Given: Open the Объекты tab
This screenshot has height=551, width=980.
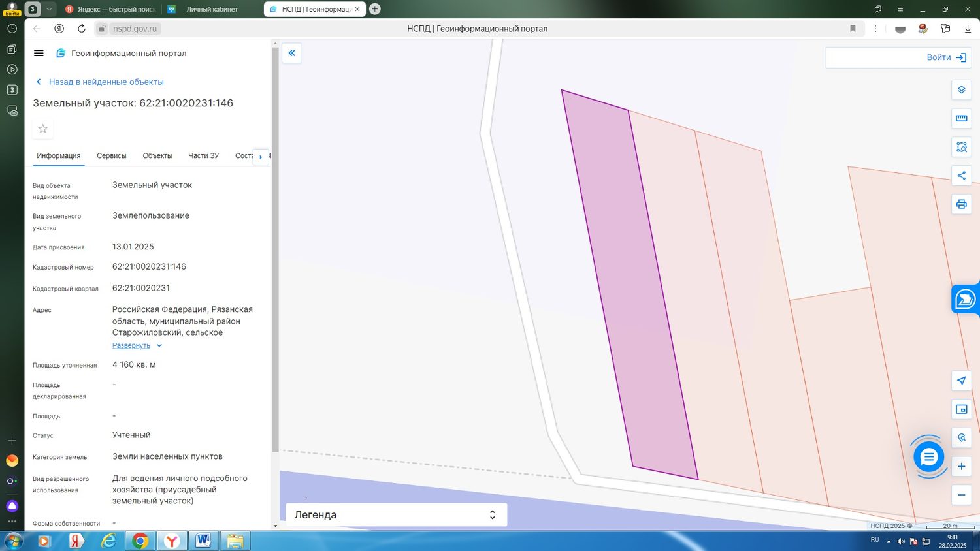Looking at the screenshot, I should (x=157, y=156).
